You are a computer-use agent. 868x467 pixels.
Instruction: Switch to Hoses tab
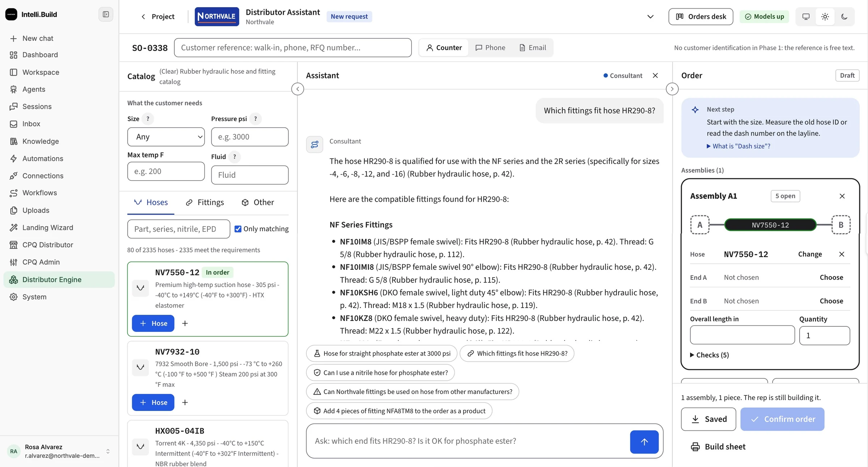point(151,202)
